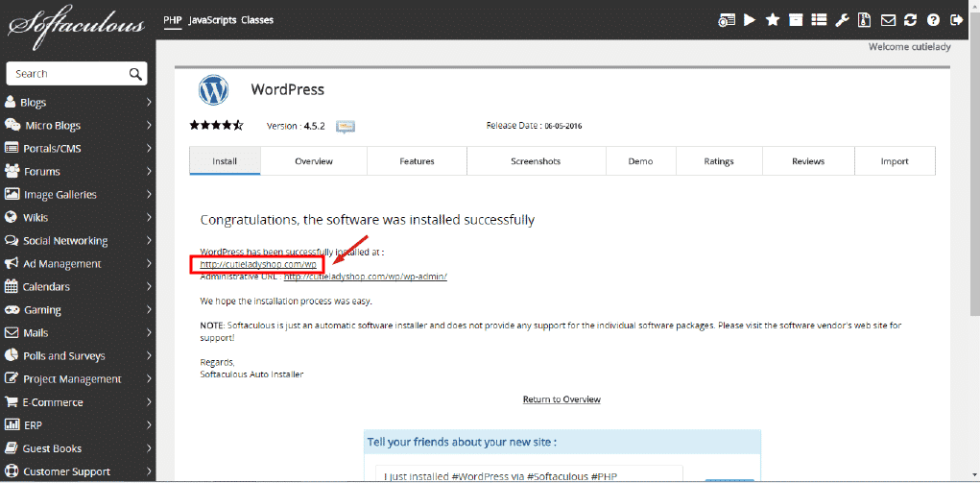Open the Features tab
This screenshot has width=980, height=483.
click(x=417, y=160)
